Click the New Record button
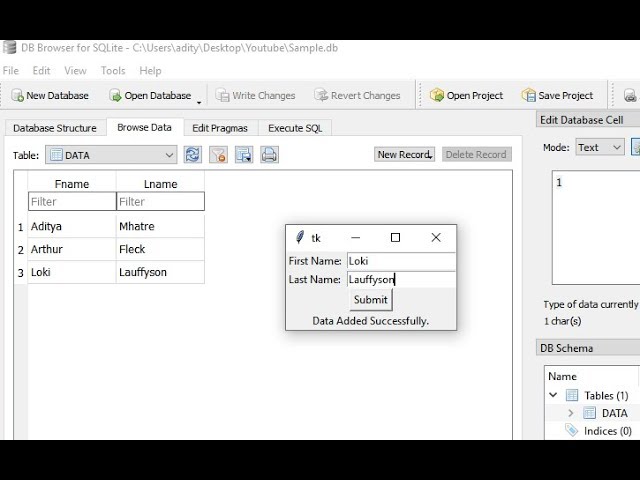The height and width of the screenshot is (480, 640). pyautogui.click(x=404, y=155)
